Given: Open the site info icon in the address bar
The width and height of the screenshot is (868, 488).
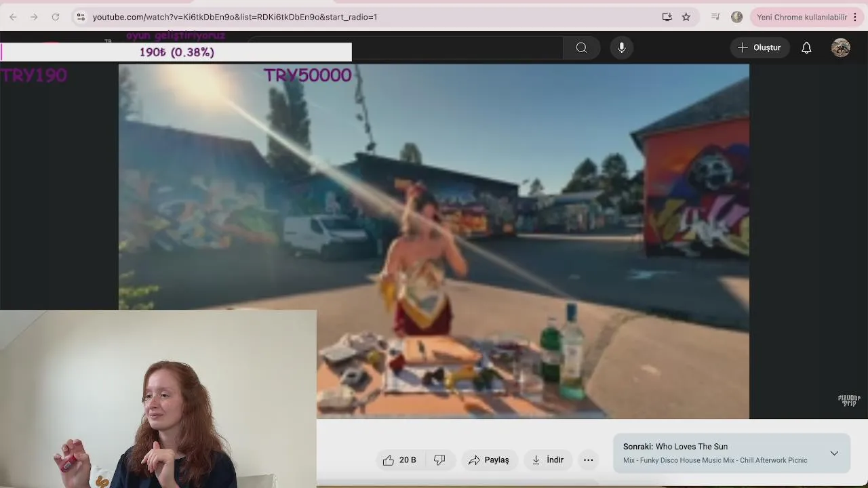Looking at the screenshot, I should tap(81, 17).
